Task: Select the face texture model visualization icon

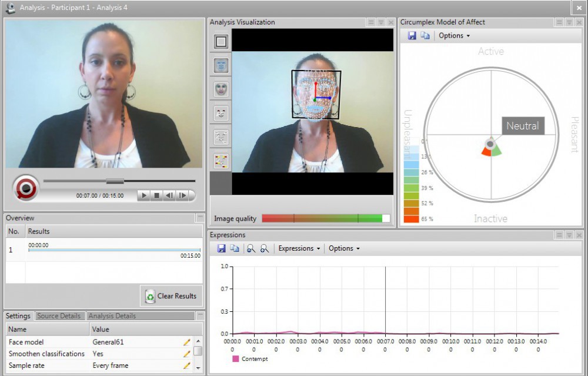Action: pos(220,88)
